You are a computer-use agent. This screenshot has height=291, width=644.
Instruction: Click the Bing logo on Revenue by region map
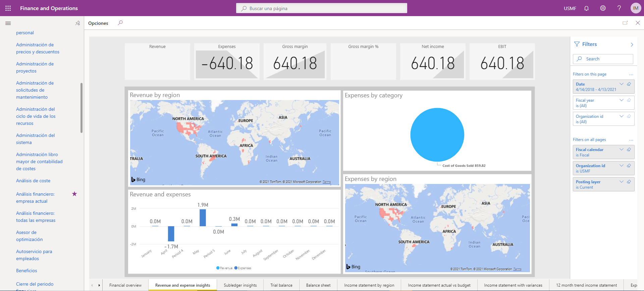[x=138, y=180]
